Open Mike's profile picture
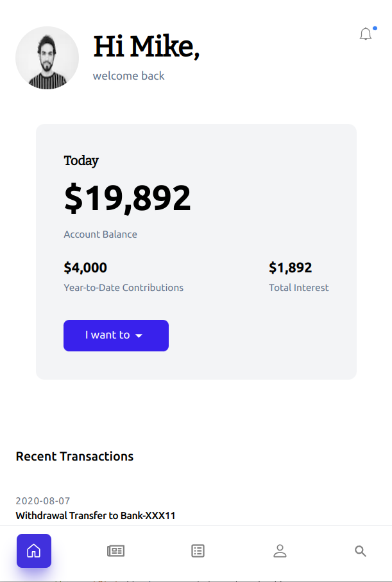 [x=47, y=58]
